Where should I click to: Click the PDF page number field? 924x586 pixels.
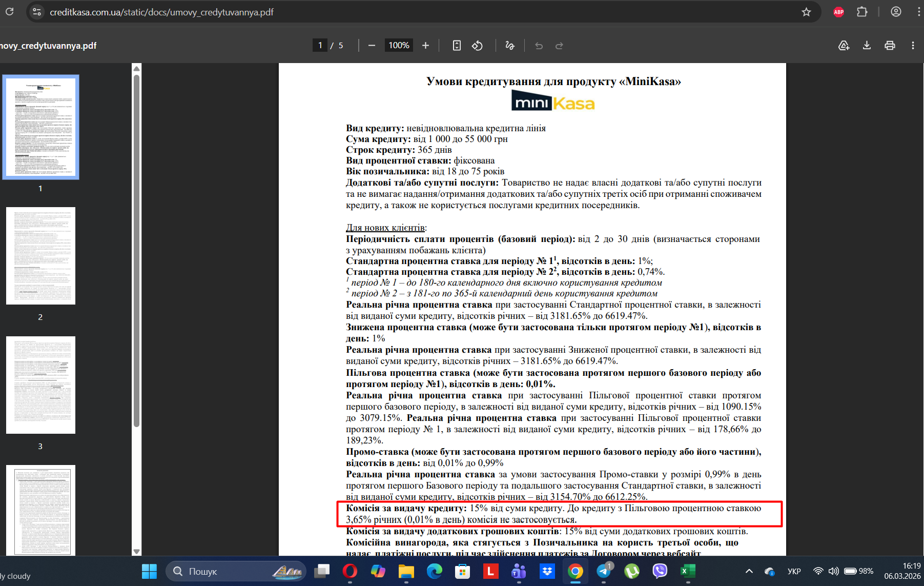(x=320, y=46)
